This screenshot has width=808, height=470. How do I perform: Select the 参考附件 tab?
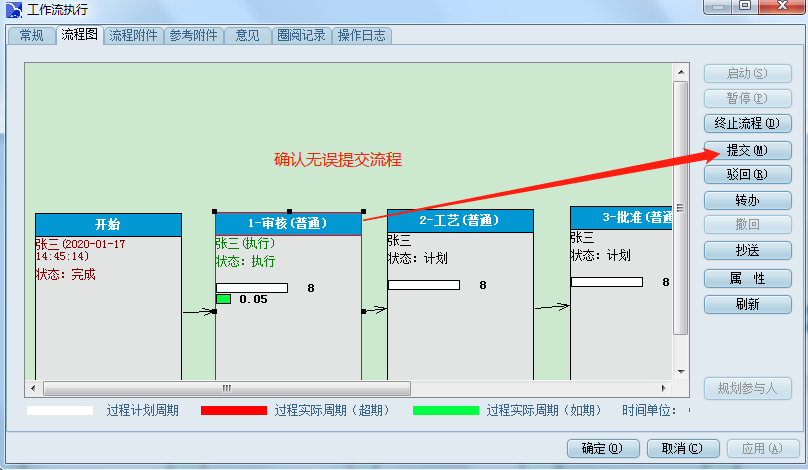(193, 35)
